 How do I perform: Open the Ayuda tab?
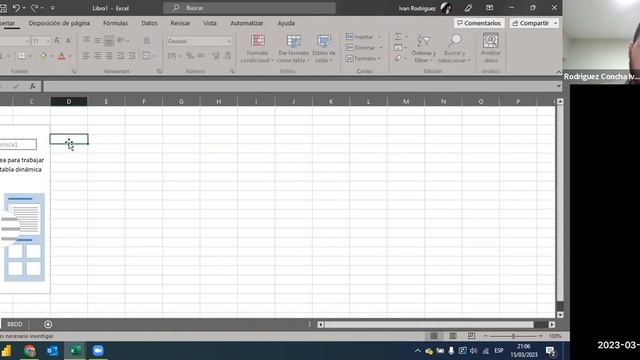click(x=286, y=23)
